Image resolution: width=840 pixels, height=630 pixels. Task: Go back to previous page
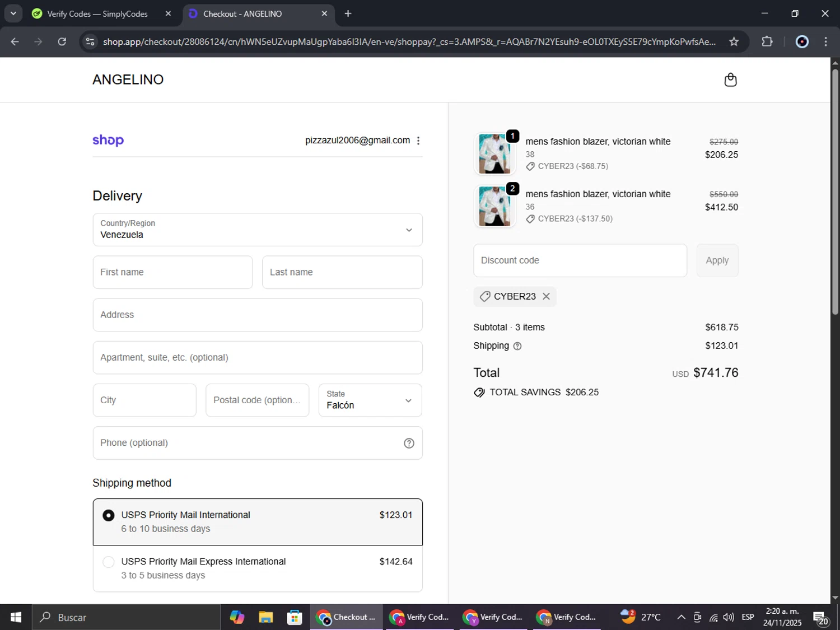click(15, 41)
